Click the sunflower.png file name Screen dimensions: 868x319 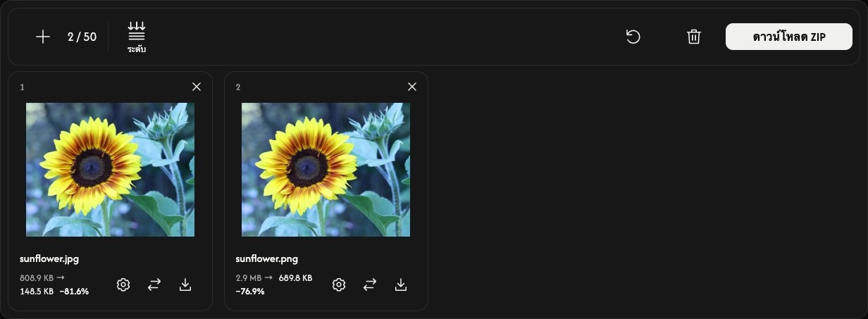coord(267,259)
